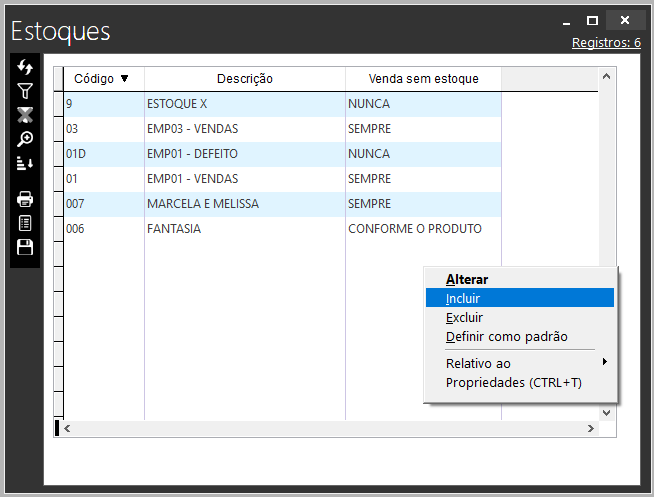
Task: Choose Alterar in the context menu
Action: click(x=519, y=279)
